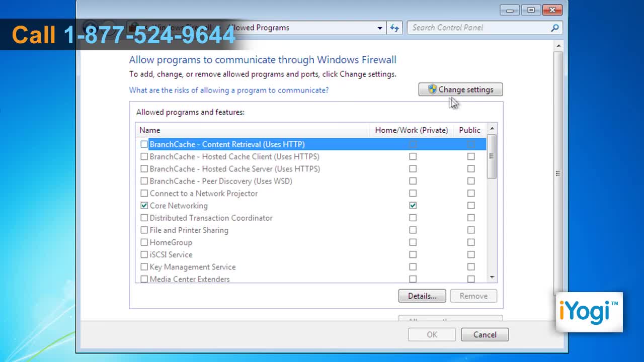Check the iSCSI Service name checkbox

tap(144, 255)
